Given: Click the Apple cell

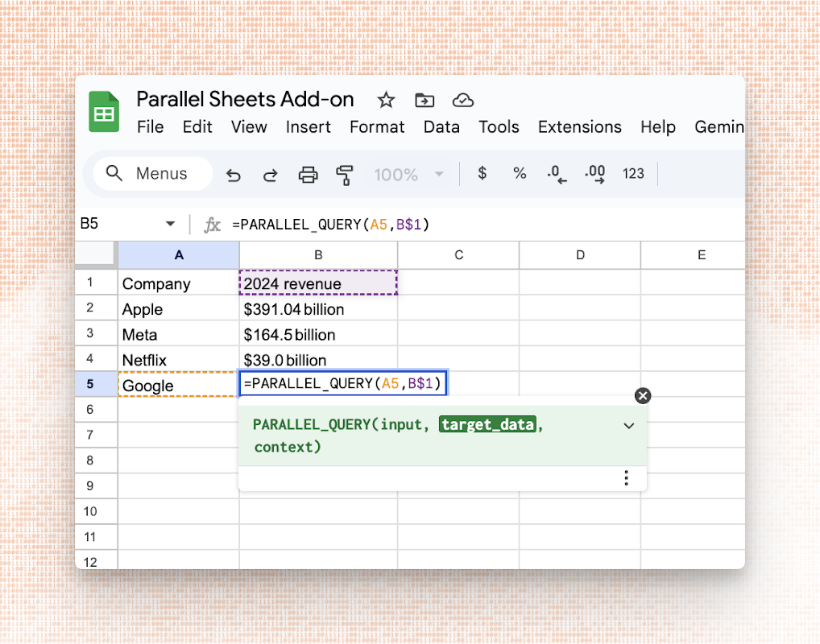Looking at the screenshot, I should tap(179, 308).
